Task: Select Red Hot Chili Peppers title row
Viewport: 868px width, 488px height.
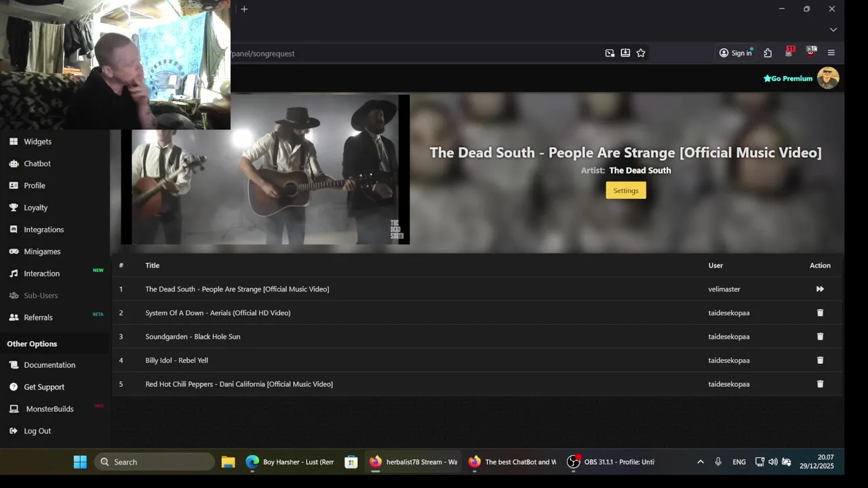Action: tap(477, 384)
